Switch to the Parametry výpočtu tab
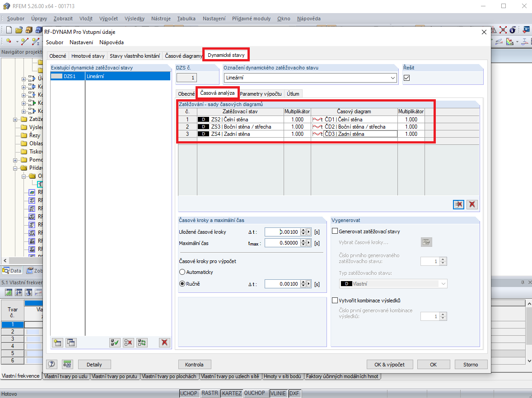Viewport: 532px width, 398px height. click(x=261, y=94)
